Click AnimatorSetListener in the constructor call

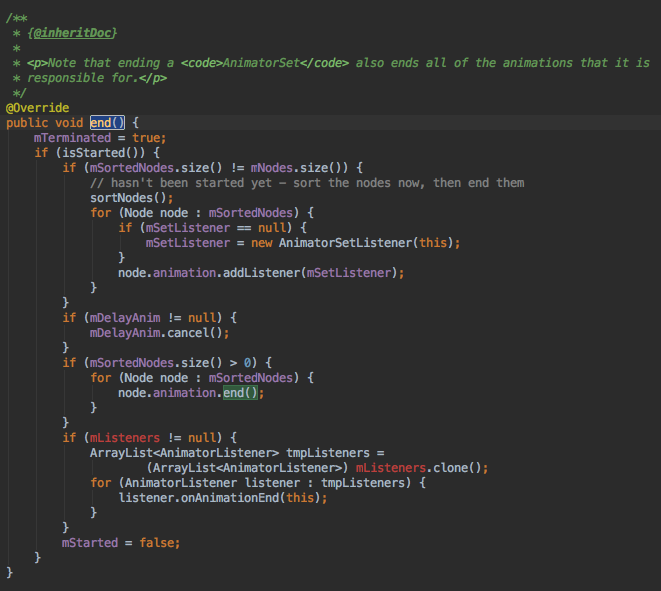(x=345, y=243)
